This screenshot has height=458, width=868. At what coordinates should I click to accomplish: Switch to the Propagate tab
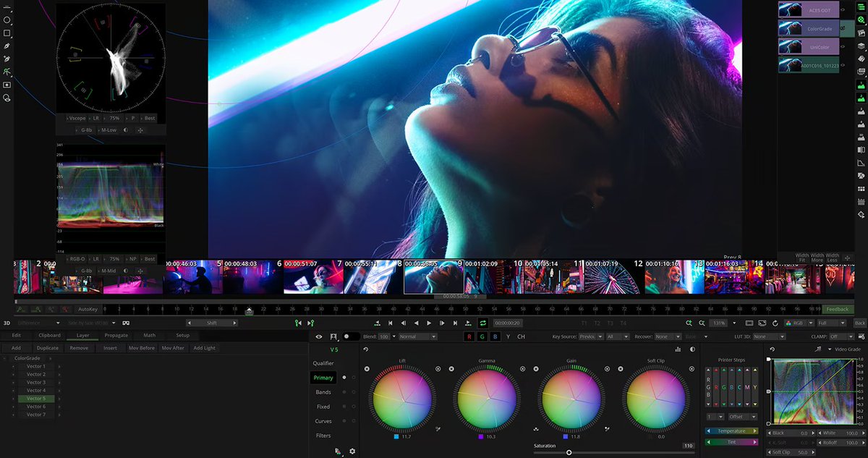[116, 335]
